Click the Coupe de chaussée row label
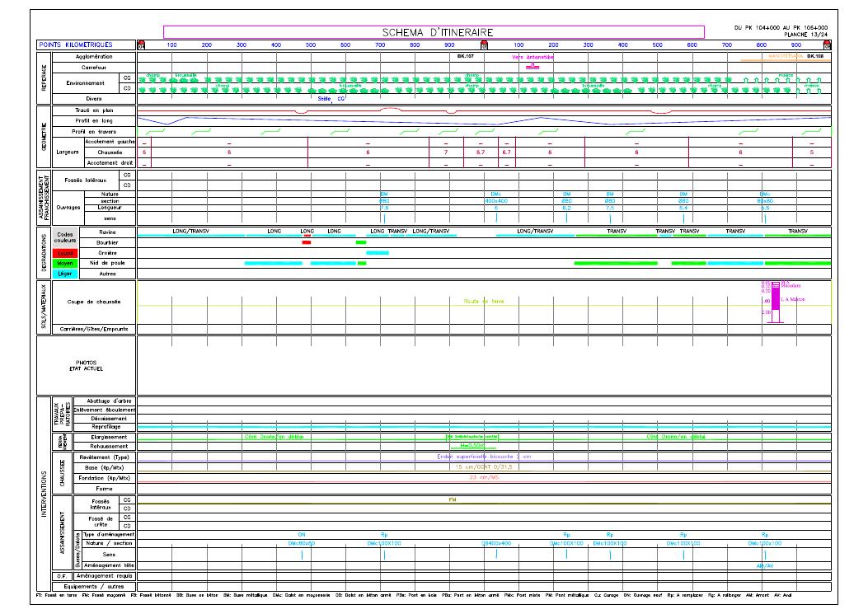The image size is (868, 614). pos(93,302)
